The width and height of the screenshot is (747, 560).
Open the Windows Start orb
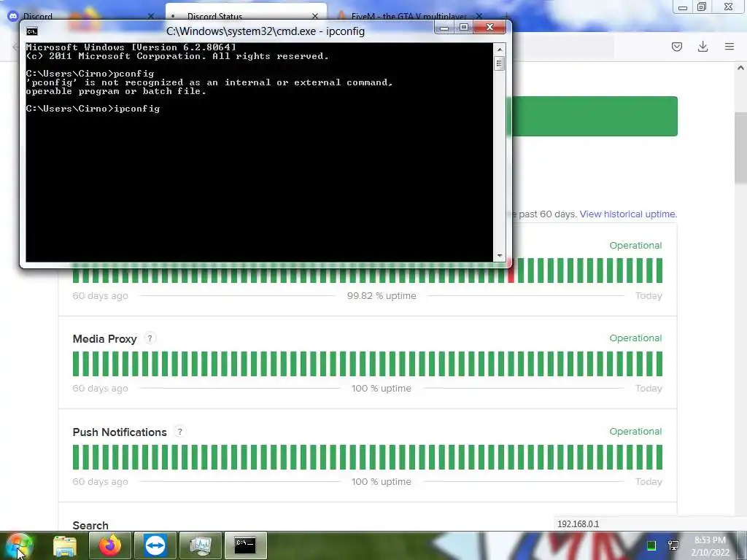(19, 545)
